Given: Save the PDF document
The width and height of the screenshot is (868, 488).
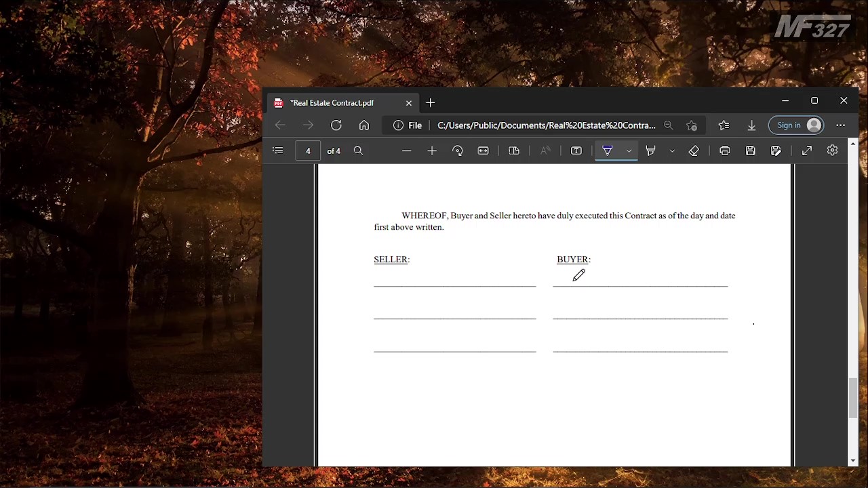Looking at the screenshot, I should click(x=751, y=150).
